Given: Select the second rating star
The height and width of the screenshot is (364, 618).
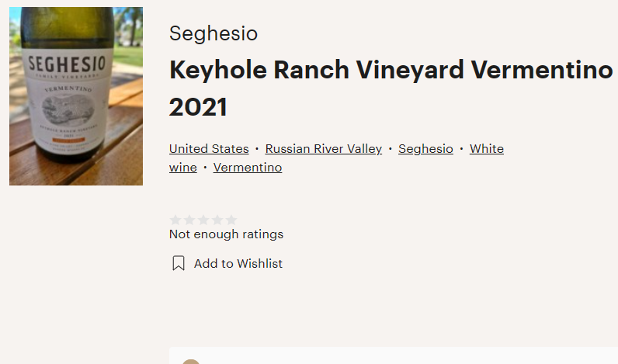Looking at the screenshot, I should click(x=189, y=220).
